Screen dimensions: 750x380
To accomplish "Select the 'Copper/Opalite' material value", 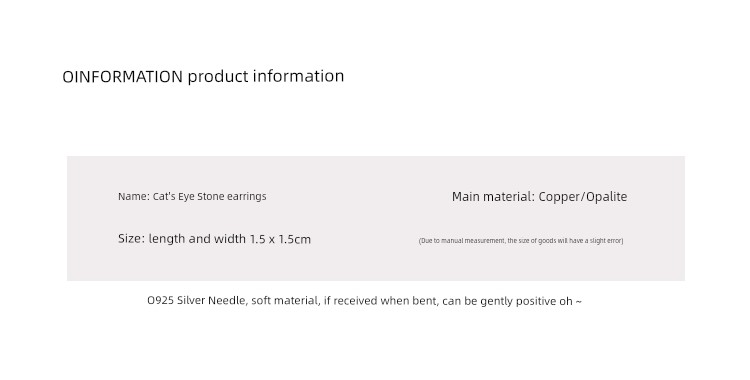I will [x=583, y=197].
